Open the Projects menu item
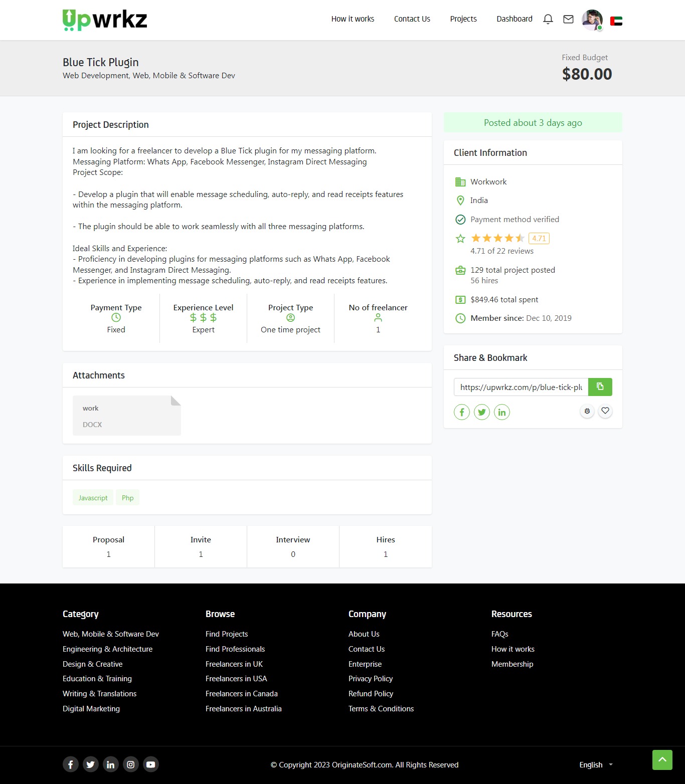Screen dimensions: 685x784 pyautogui.click(x=463, y=19)
